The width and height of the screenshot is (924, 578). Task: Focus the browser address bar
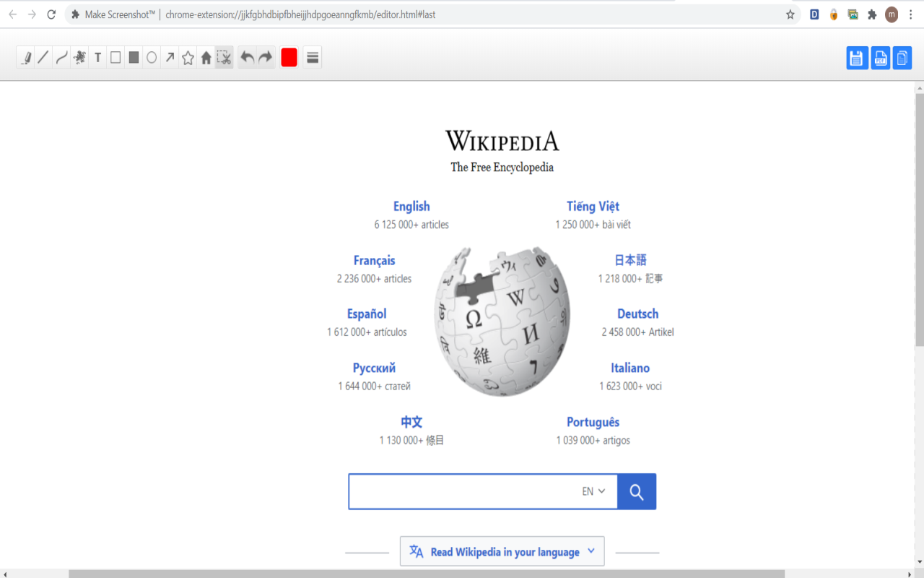click(433, 14)
